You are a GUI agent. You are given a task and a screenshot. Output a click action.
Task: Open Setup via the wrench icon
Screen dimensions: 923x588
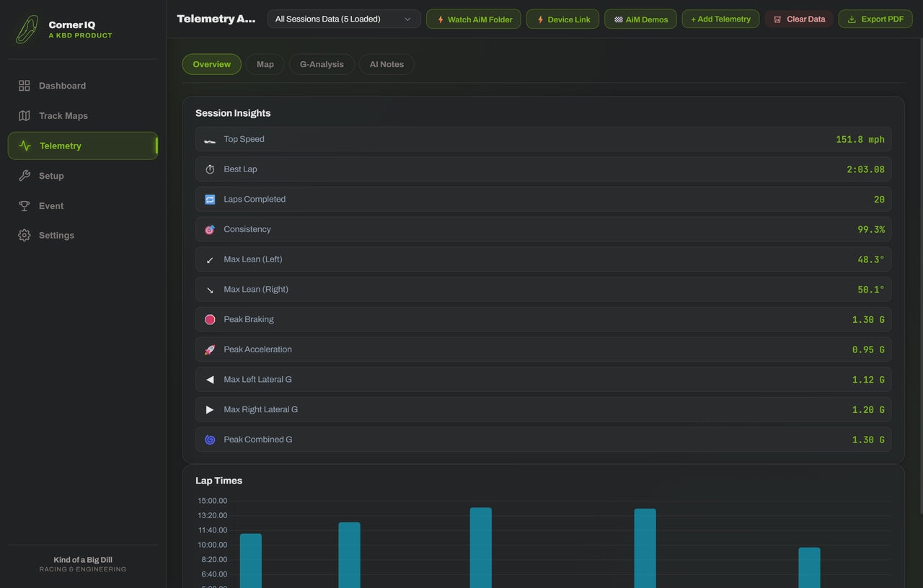pyautogui.click(x=25, y=176)
